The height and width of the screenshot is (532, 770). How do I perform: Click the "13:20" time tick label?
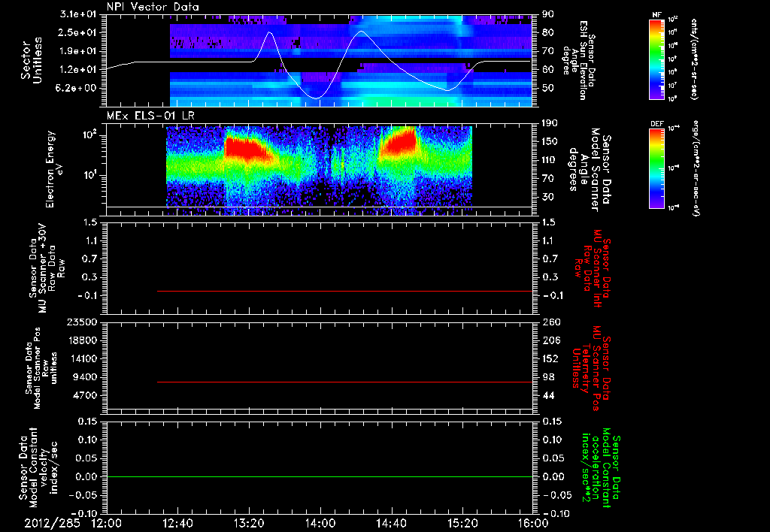pos(249,523)
